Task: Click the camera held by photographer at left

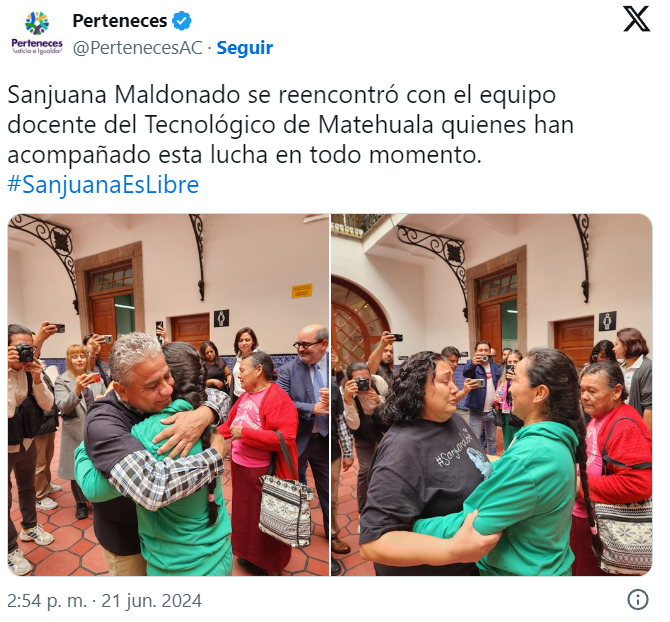Action: tap(25, 353)
